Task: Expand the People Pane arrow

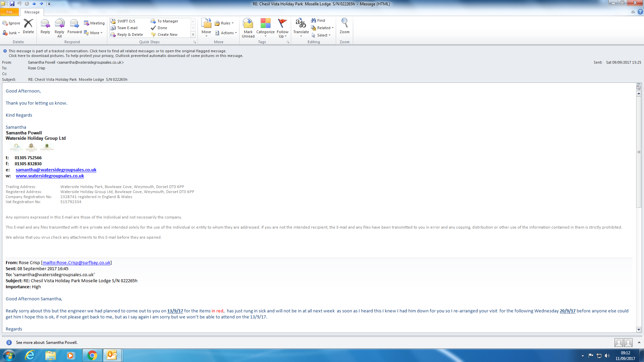Action: click(x=639, y=342)
